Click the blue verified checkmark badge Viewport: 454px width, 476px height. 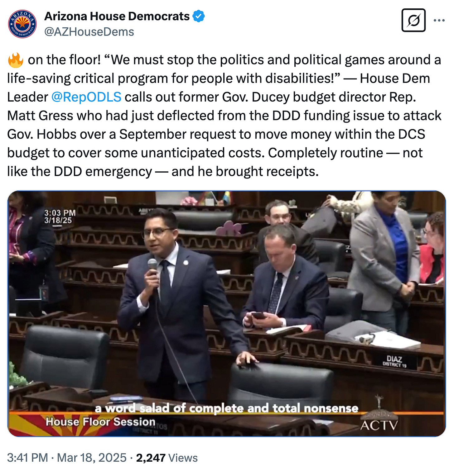click(x=199, y=16)
